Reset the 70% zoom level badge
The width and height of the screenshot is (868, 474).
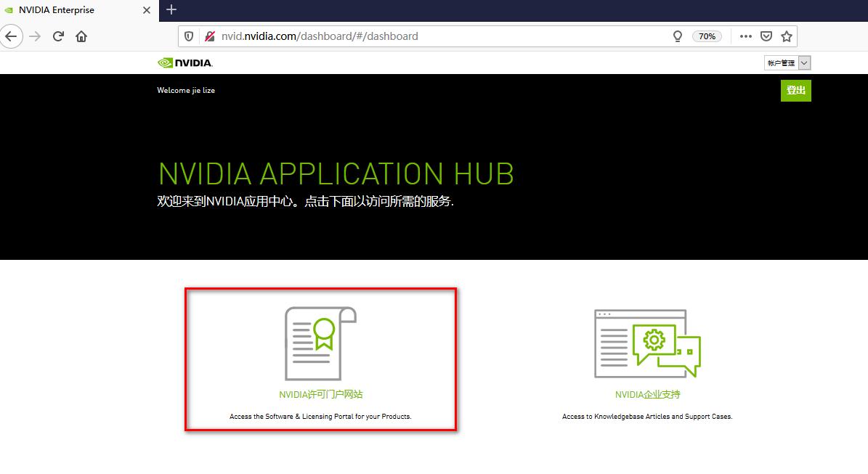point(707,36)
